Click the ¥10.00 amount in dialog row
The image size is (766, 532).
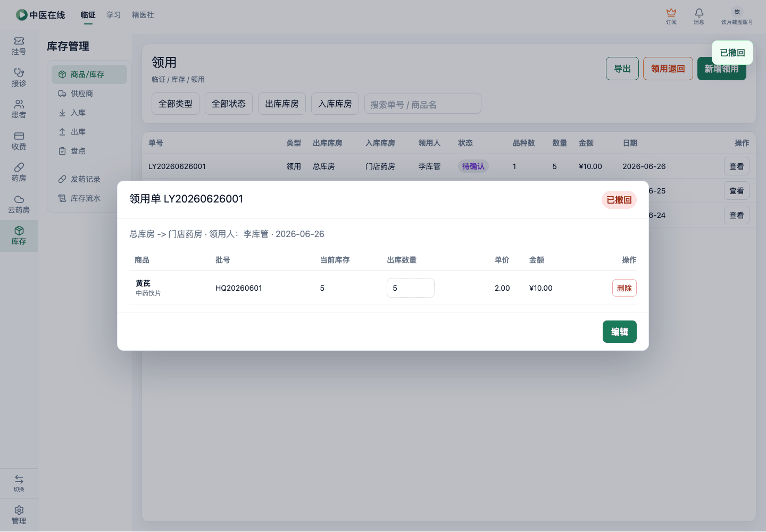point(541,288)
